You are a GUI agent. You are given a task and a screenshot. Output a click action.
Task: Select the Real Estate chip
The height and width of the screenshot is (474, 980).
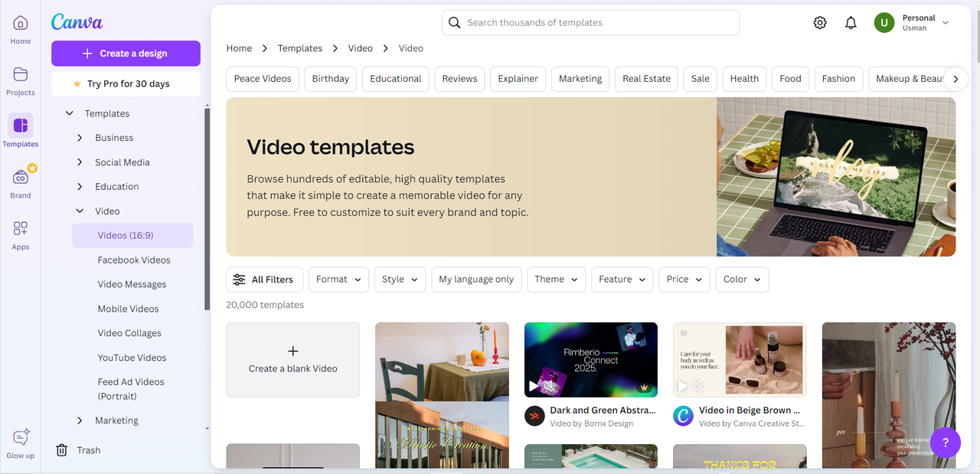point(646,79)
